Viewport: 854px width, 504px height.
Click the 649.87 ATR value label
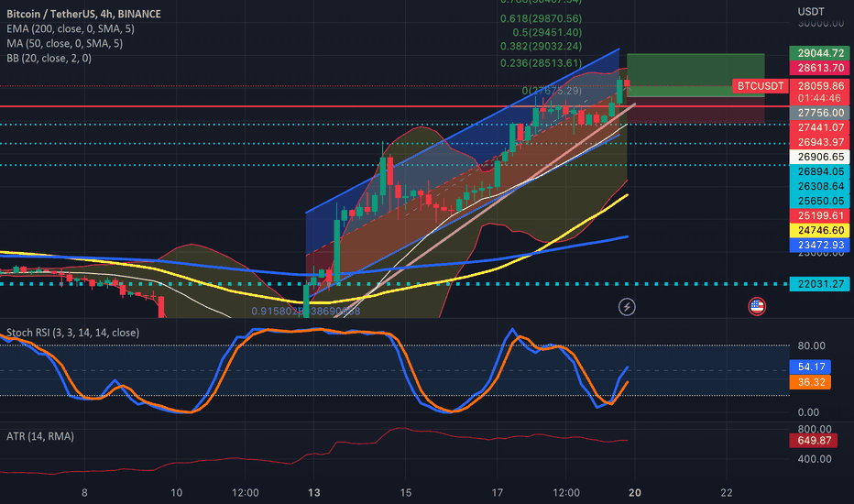(814, 440)
